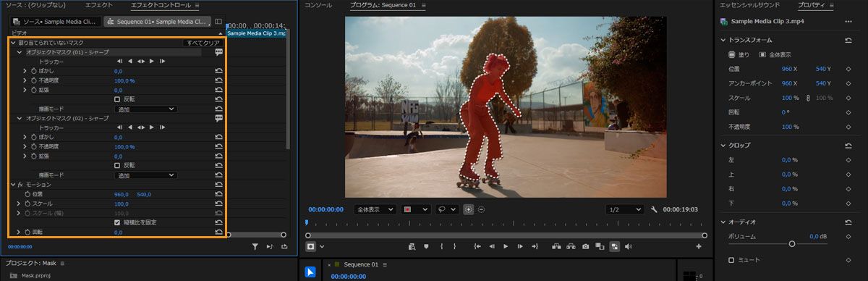Click the Export Frame camera icon

(x=586, y=246)
